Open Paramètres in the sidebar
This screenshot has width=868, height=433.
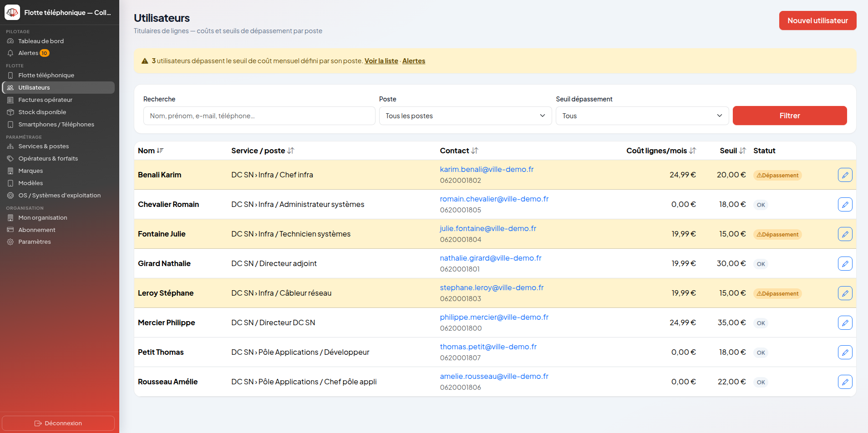58,242
